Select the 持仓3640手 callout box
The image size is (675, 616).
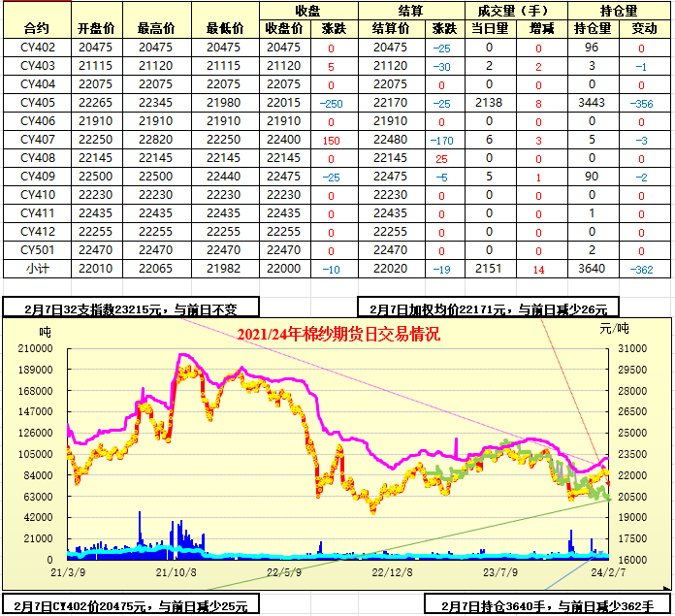pyautogui.click(x=546, y=604)
